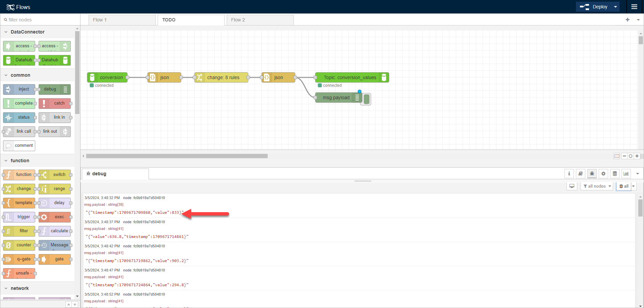Screen dimensions: 644x308
Task: Open the context data sidebar
Action: (615, 174)
